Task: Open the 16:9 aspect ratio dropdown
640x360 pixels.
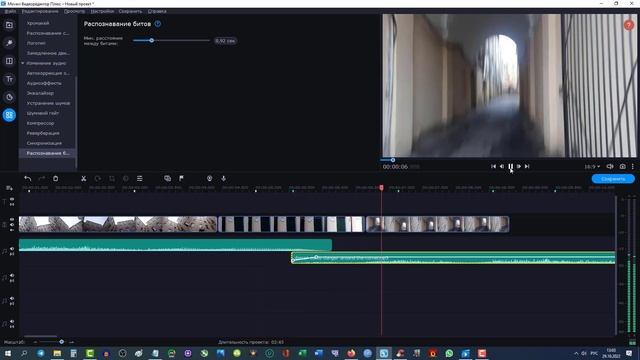Action: pos(592,167)
